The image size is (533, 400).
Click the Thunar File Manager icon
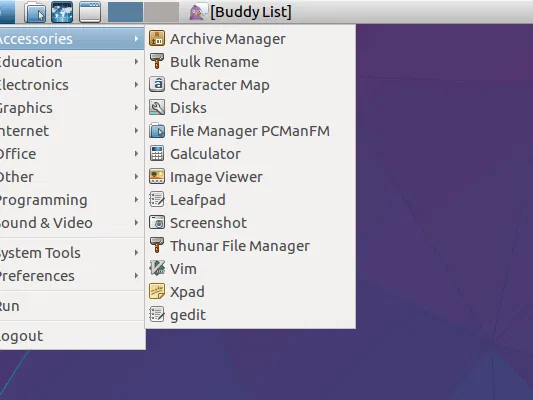(x=157, y=246)
